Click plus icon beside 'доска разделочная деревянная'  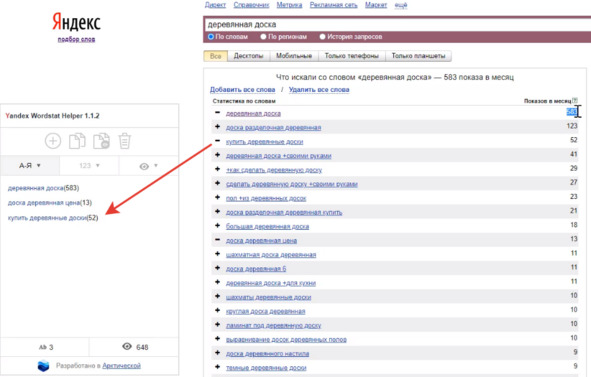[x=217, y=127]
